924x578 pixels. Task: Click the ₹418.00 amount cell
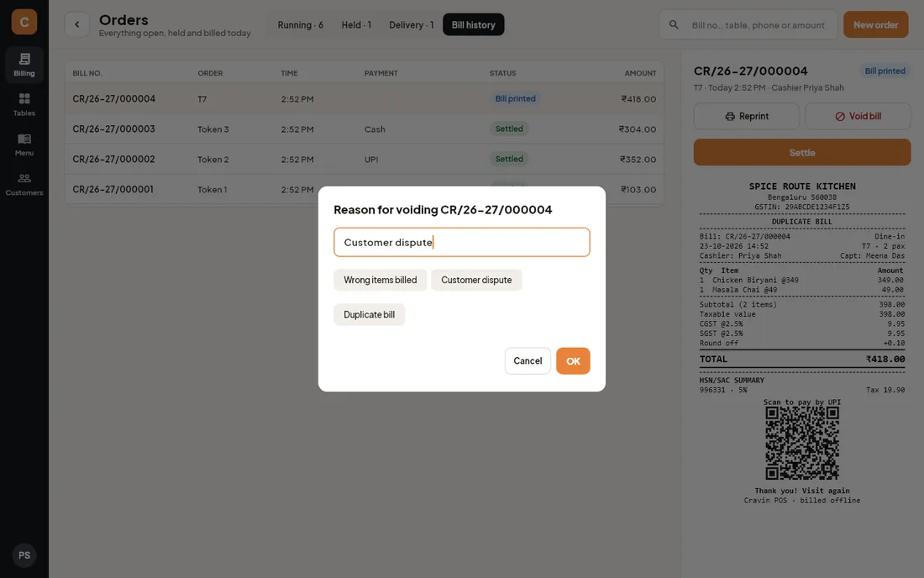point(638,99)
